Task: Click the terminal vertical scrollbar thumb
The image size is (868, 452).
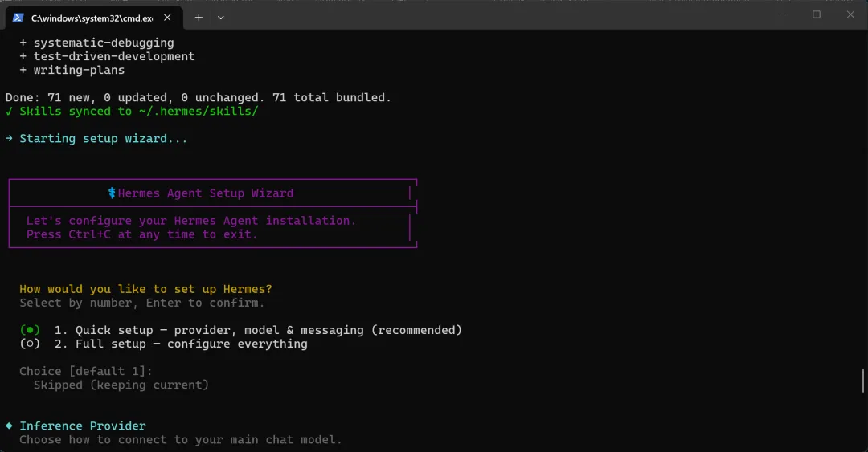Action: (863, 381)
